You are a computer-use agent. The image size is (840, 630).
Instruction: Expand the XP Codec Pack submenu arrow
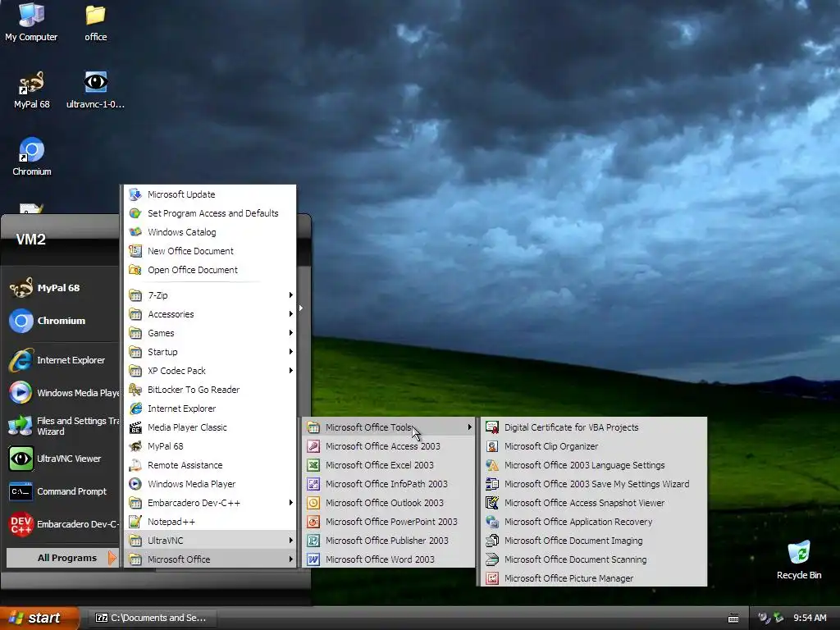tap(291, 370)
